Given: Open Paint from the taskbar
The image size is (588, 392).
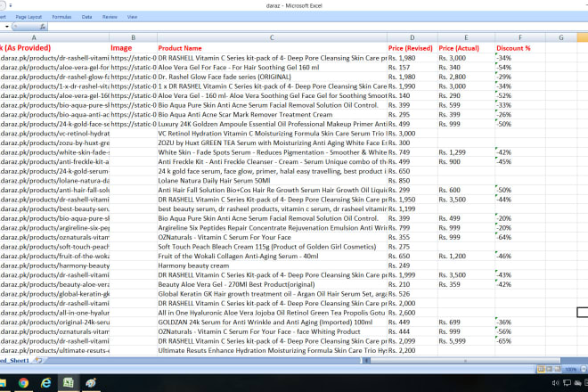Looking at the screenshot, I should (x=91, y=382).
